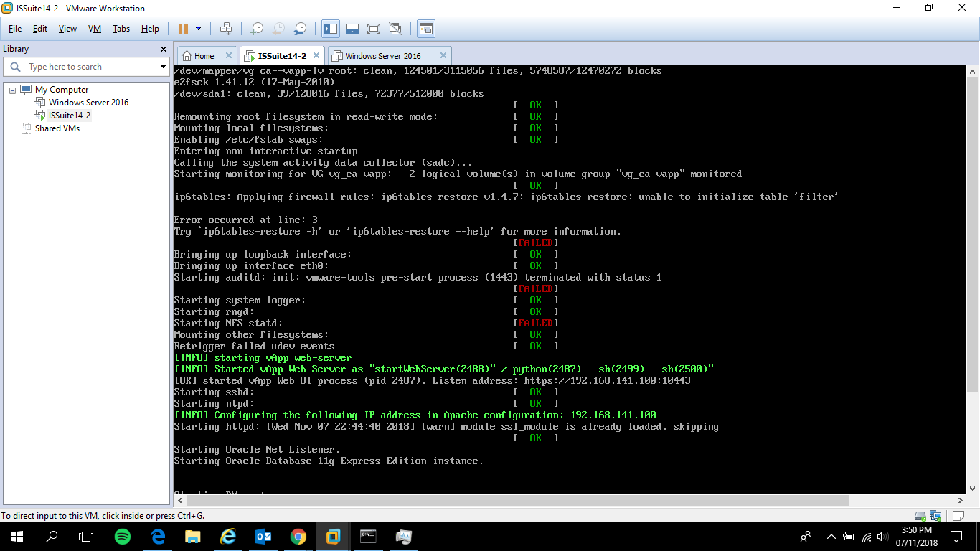Click inside the VM console to direct input
Screen dimensions: 980x551
click(570, 280)
